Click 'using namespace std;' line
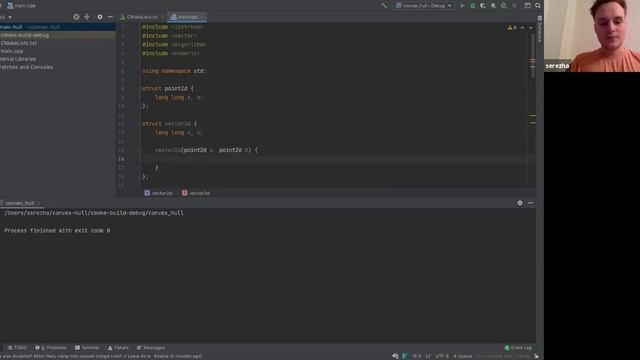640x360 pixels. [x=174, y=71]
